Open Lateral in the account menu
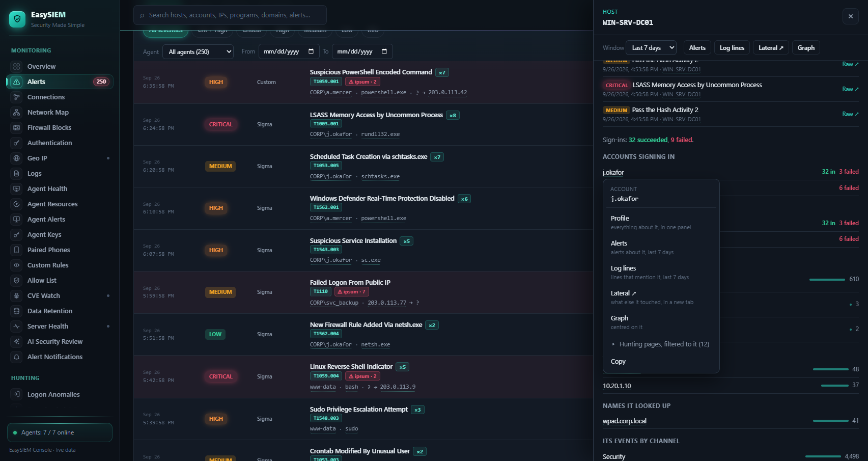The image size is (868, 461). 661,297
